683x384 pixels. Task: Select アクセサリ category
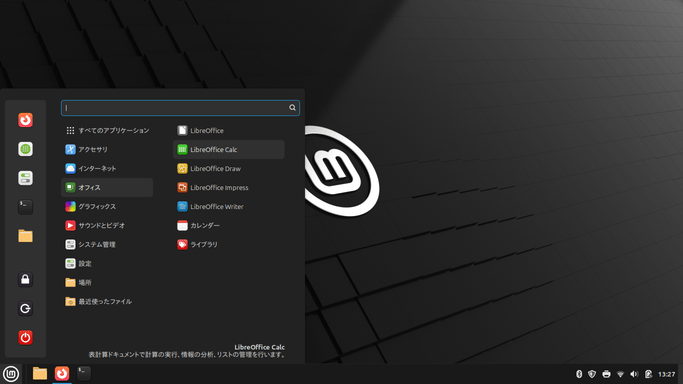107,149
